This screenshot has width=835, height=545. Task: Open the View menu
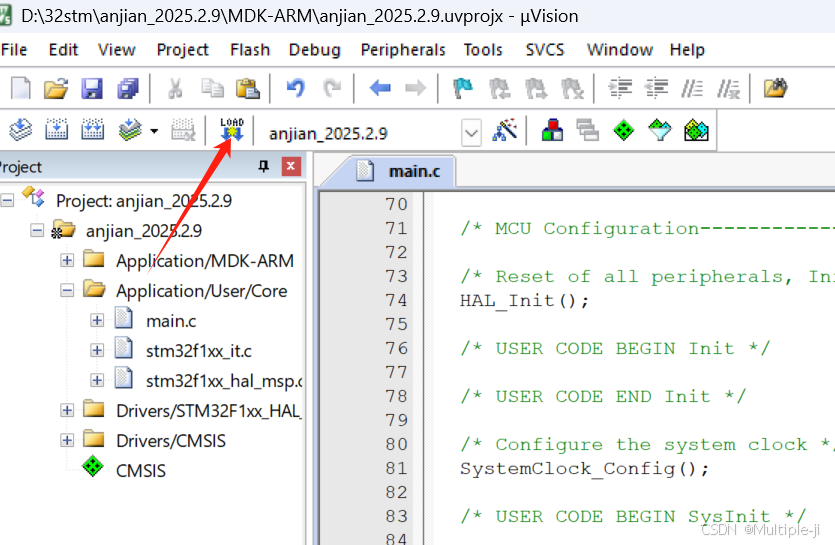pos(117,50)
